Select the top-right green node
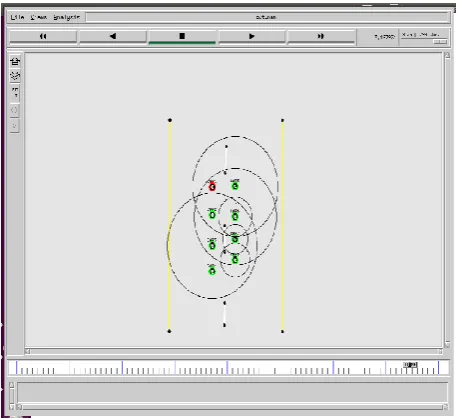 tap(235, 186)
